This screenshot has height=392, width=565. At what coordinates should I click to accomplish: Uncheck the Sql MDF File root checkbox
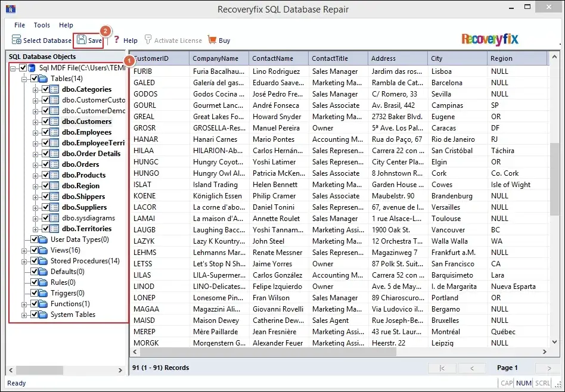point(23,68)
